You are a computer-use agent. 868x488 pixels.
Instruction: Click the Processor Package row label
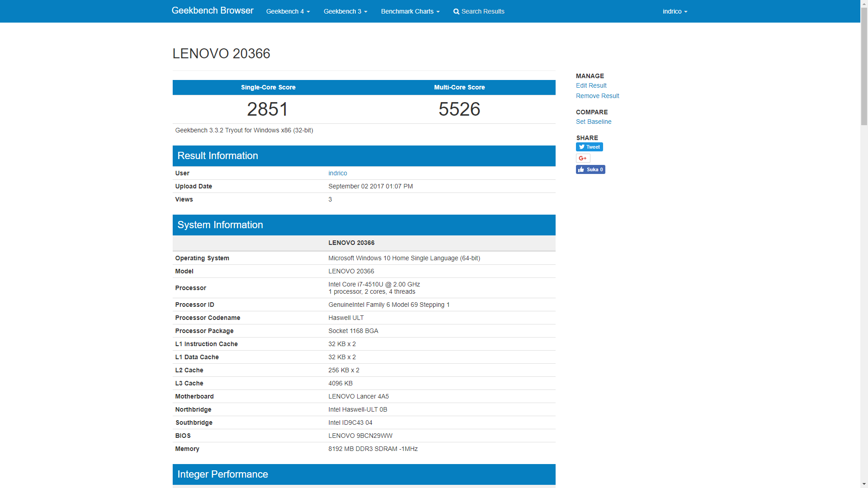point(204,331)
